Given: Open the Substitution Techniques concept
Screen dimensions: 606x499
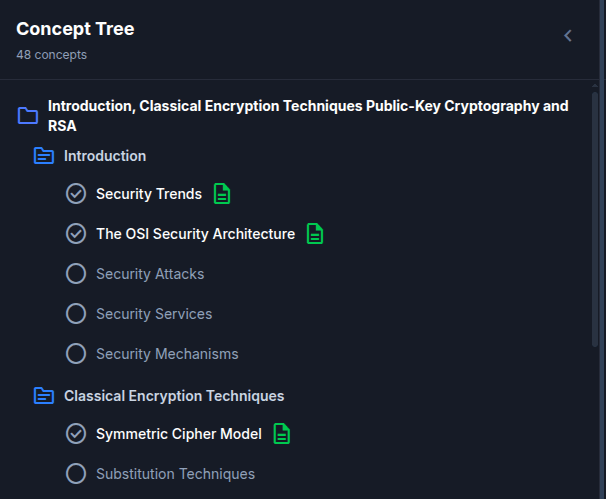Looking at the screenshot, I should (175, 474).
